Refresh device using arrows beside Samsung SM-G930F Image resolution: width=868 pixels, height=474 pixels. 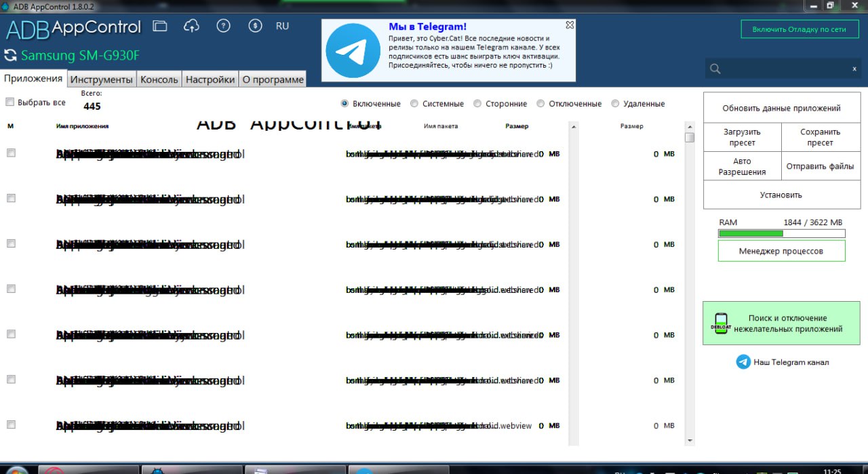tap(10, 56)
